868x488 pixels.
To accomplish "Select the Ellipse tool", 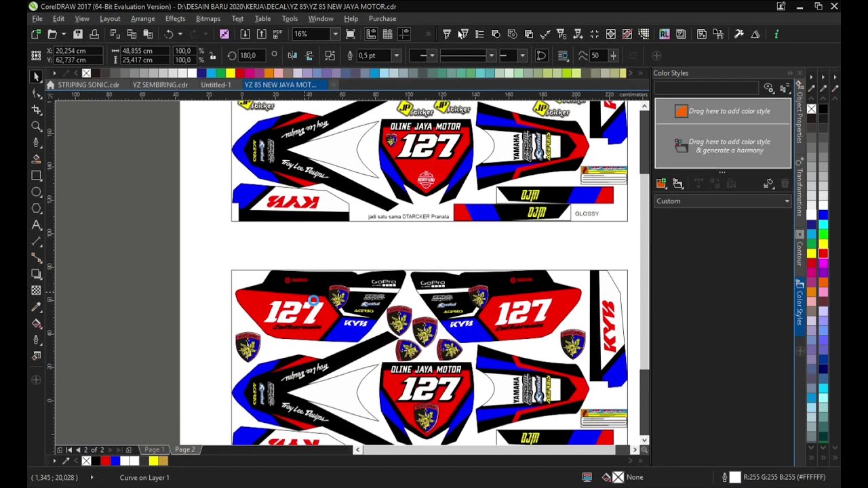I will pos(37,192).
